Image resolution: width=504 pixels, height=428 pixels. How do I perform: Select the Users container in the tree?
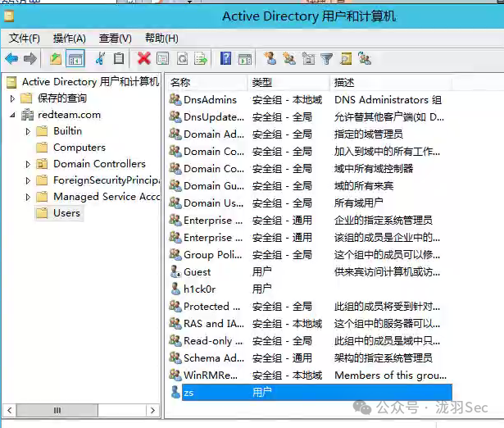[x=66, y=213]
